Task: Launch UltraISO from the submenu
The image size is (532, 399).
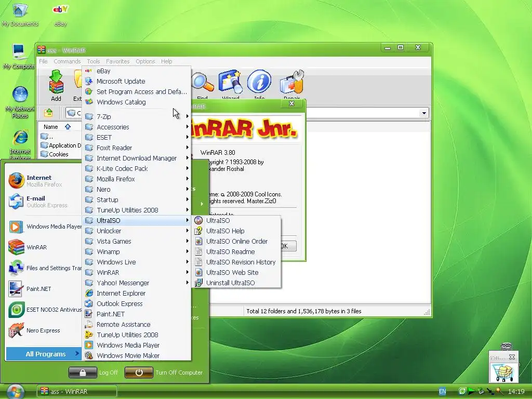Action: click(236, 220)
